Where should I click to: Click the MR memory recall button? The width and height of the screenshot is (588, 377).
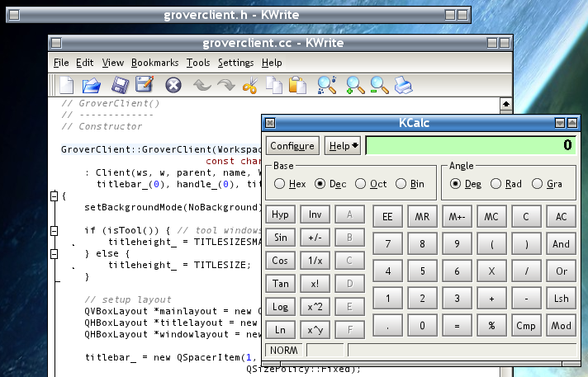point(422,217)
